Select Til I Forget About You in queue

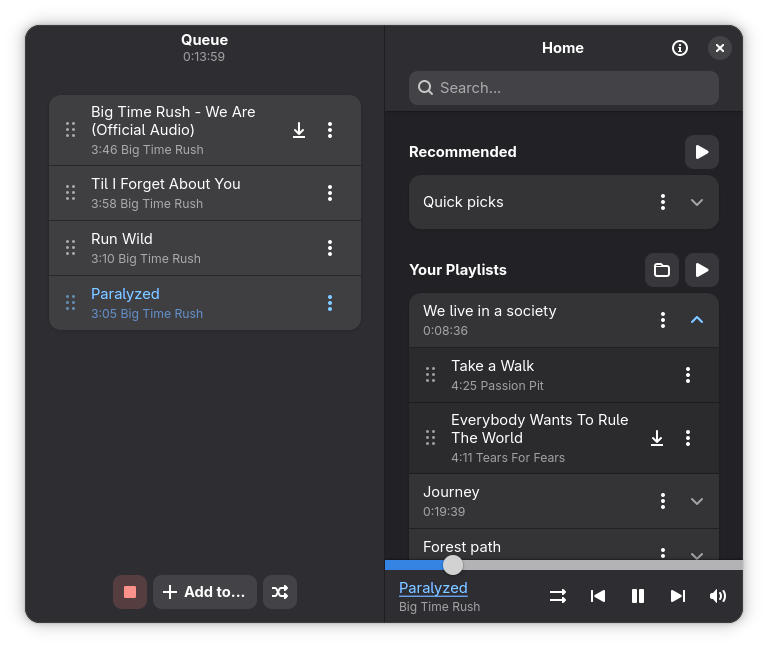pyautogui.click(x=166, y=184)
